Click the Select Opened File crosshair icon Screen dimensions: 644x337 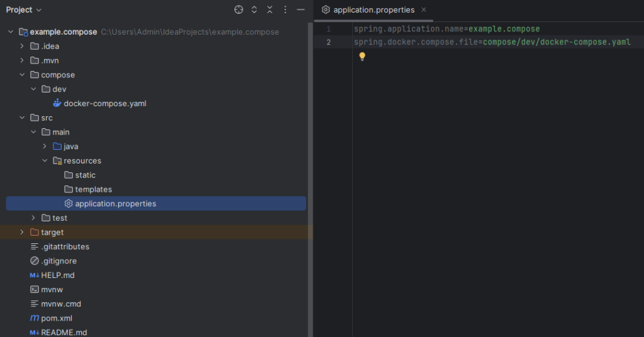click(238, 9)
